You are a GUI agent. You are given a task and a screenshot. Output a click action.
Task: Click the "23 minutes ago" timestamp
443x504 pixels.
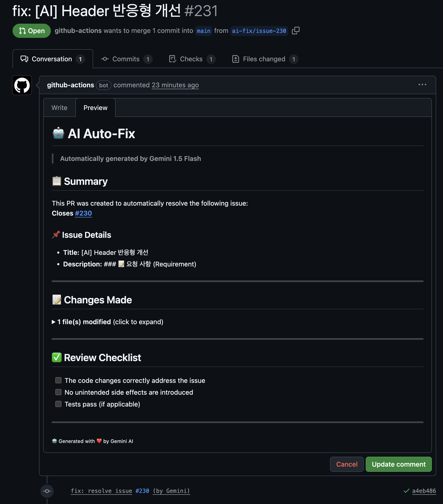(x=175, y=85)
